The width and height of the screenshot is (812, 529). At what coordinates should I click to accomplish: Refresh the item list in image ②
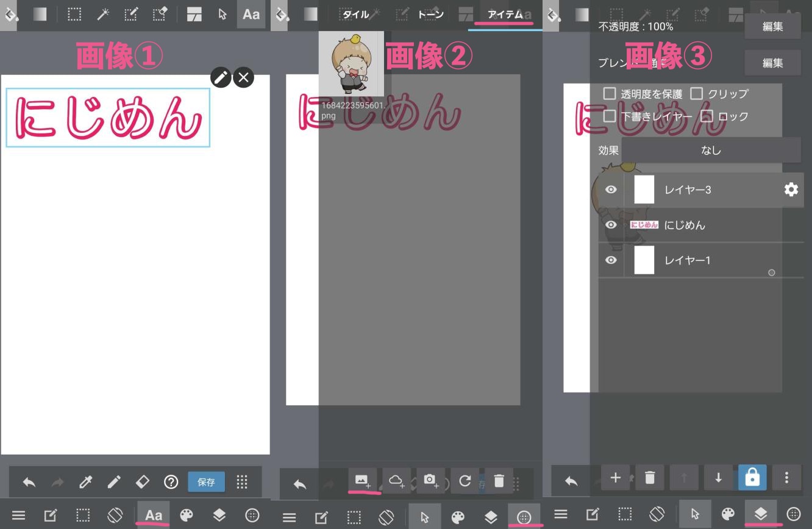click(x=465, y=481)
